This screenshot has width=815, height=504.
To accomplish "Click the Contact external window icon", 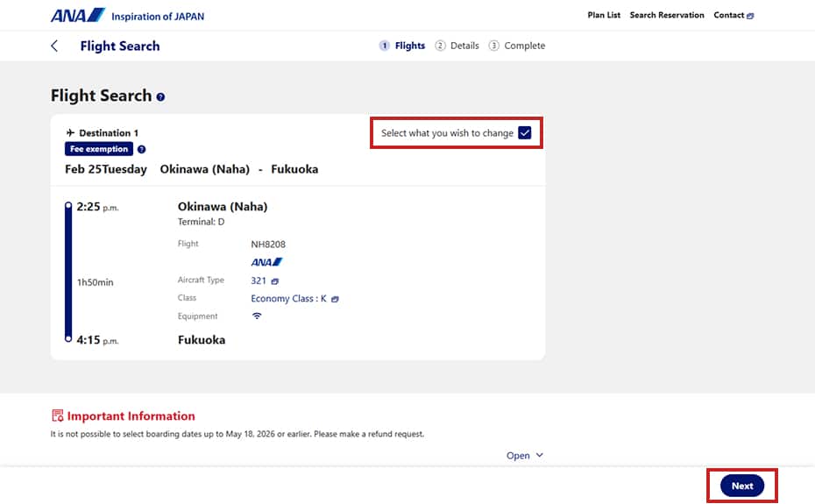I will pyautogui.click(x=750, y=16).
